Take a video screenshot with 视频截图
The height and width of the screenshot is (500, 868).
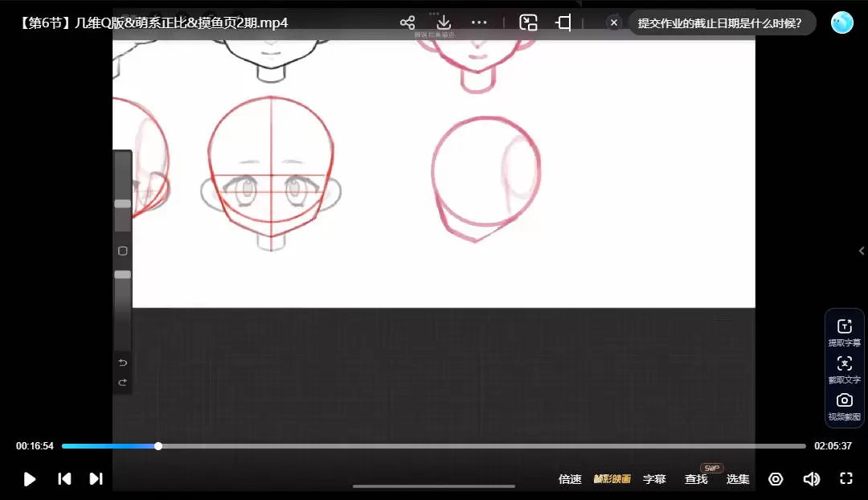[x=844, y=406]
